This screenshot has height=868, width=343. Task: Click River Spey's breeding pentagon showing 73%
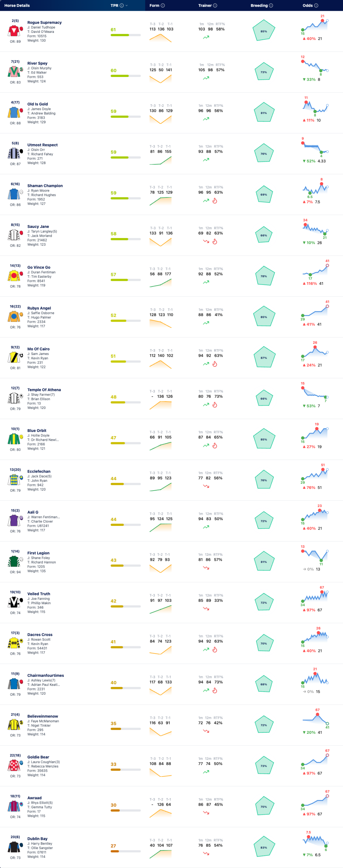coord(264,72)
